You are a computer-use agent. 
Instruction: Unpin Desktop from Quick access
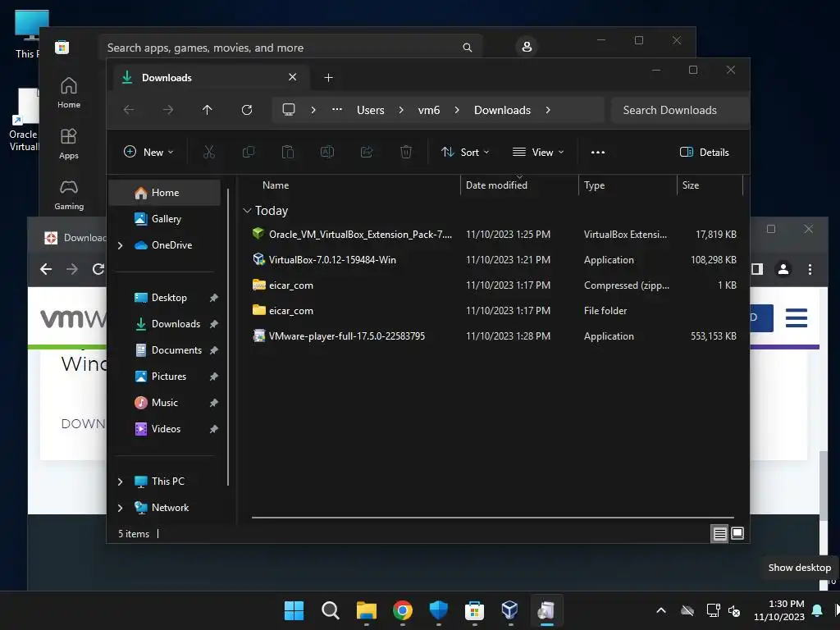(x=213, y=298)
